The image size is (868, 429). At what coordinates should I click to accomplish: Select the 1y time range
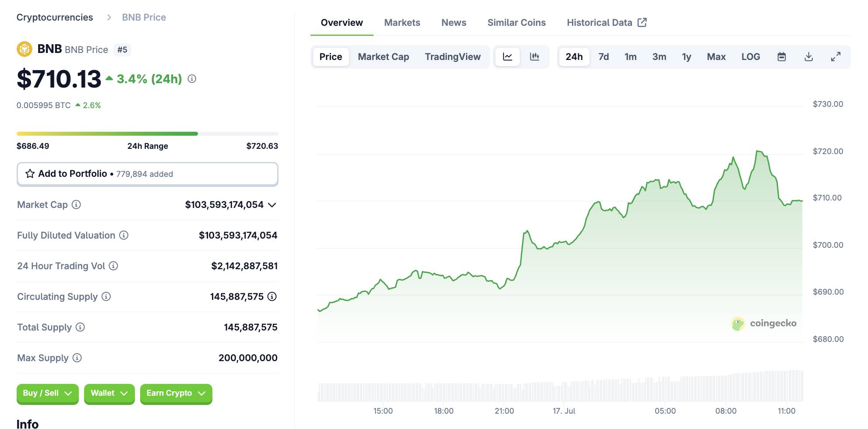click(x=686, y=56)
